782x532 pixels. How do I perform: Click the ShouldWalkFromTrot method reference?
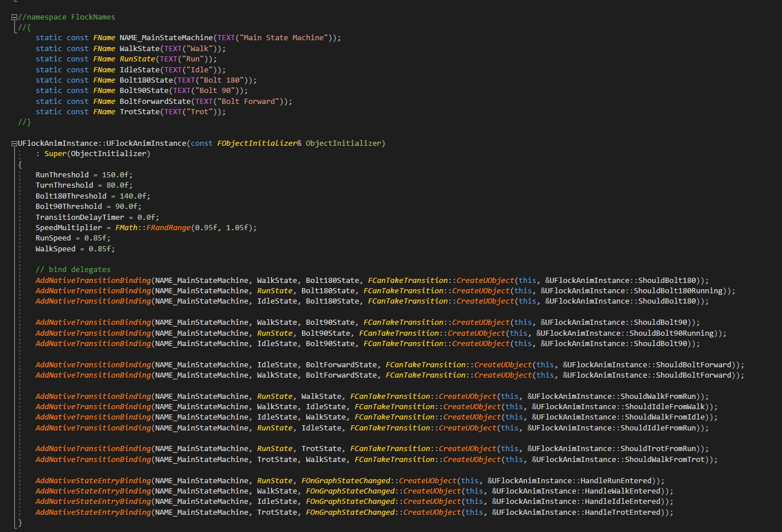(665, 460)
